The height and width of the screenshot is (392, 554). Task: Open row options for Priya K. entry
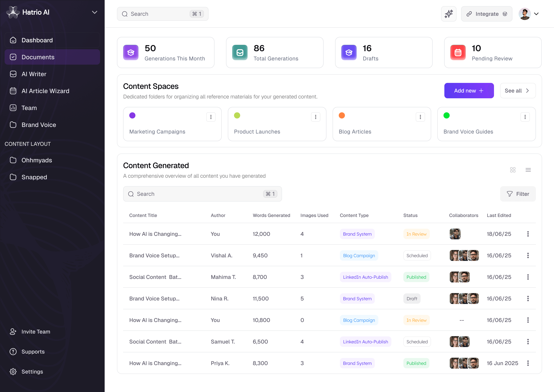coord(528,363)
